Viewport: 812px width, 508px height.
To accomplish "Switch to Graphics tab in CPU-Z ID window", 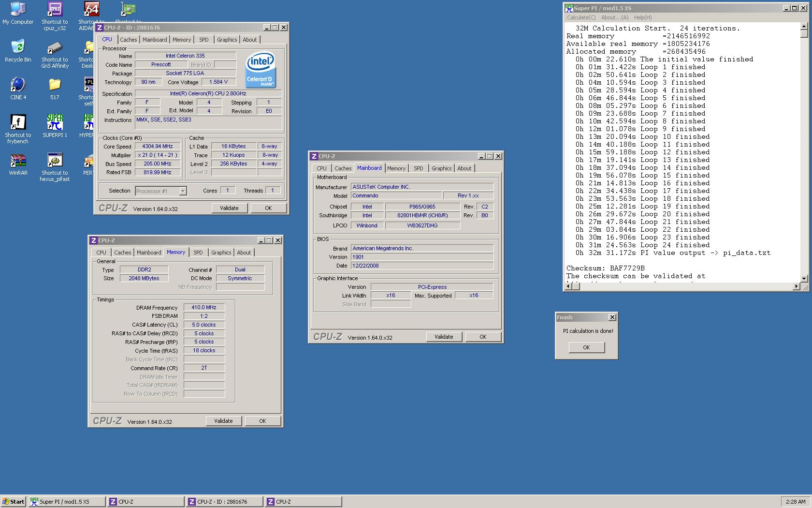I will [x=227, y=40].
